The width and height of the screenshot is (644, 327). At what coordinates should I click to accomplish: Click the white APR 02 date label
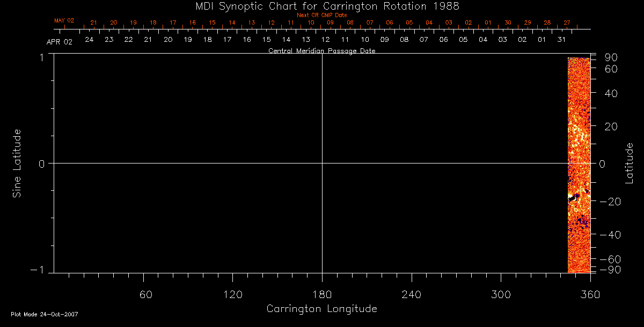pyautogui.click(x=59, y=42)
